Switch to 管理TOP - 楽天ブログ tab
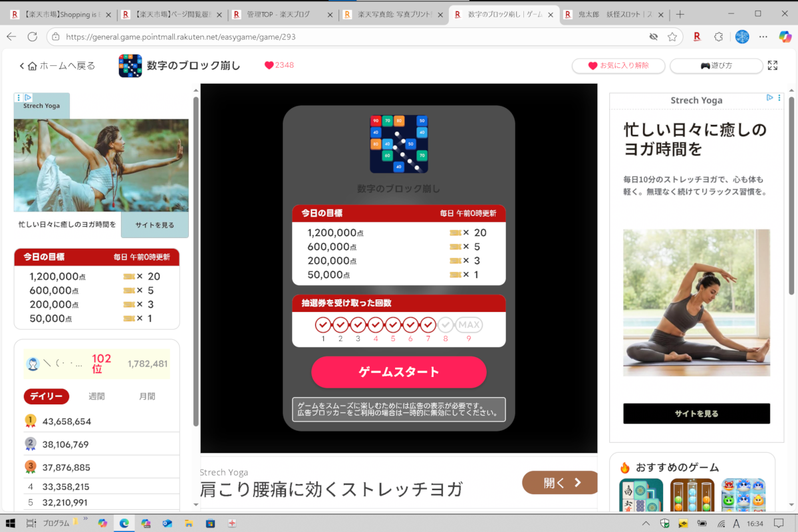 (x=281, y=14)
